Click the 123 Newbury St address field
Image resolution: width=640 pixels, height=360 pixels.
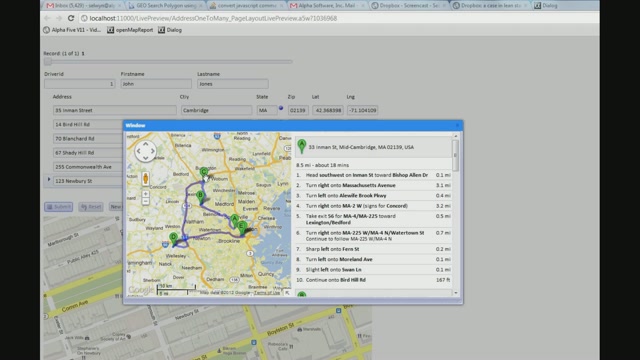[88, 181]
